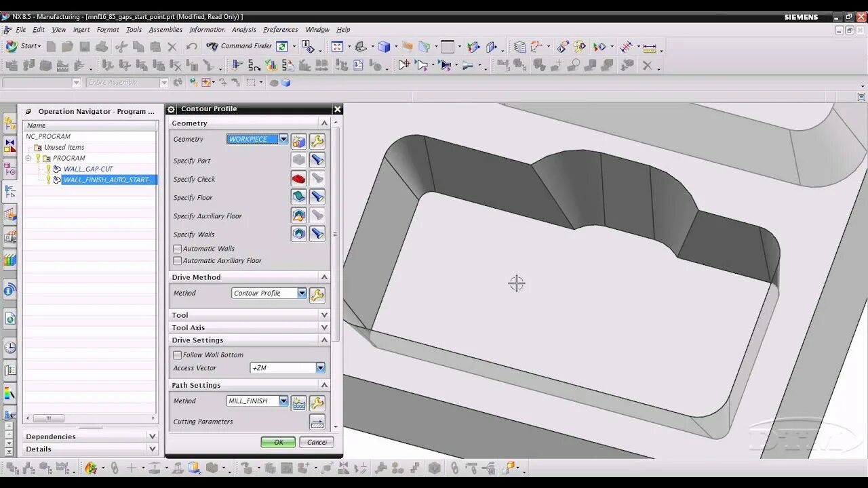The image size is (868, 488).
Task: Open the Preferences menu
Action: pos(281,30)
